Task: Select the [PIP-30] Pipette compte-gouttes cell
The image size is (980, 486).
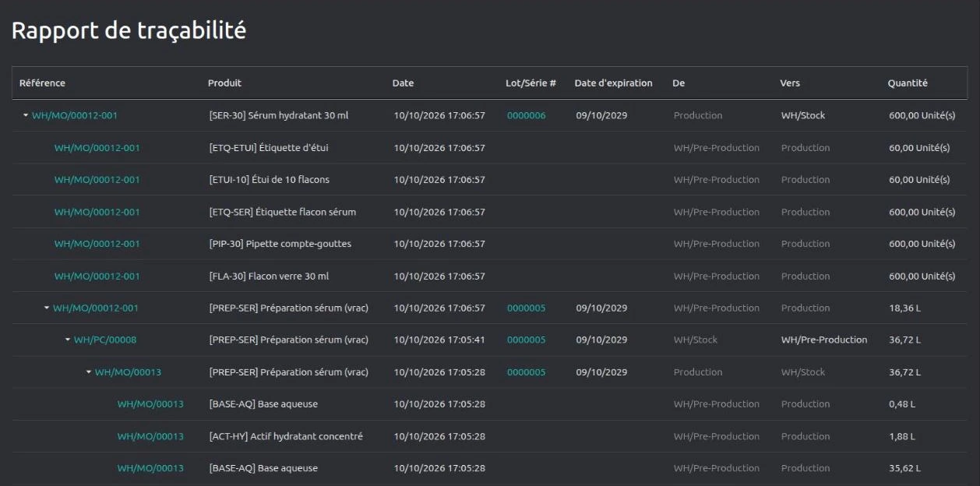Action: pyautogui.click(x=280, y=244)
